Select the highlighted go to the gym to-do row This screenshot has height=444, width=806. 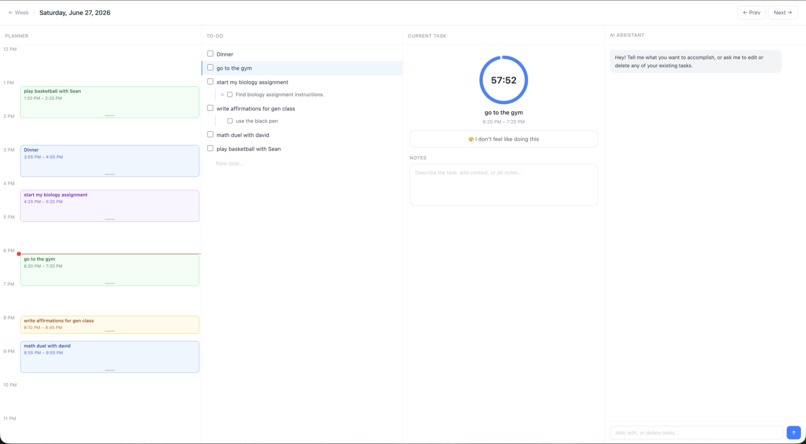[x=302, y=68]
